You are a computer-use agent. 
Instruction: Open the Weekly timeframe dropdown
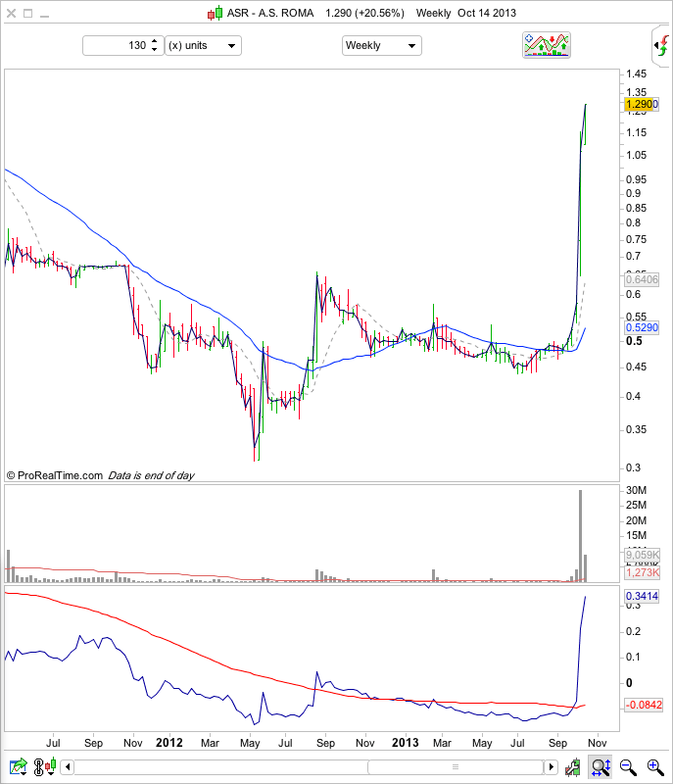[382, 45]
